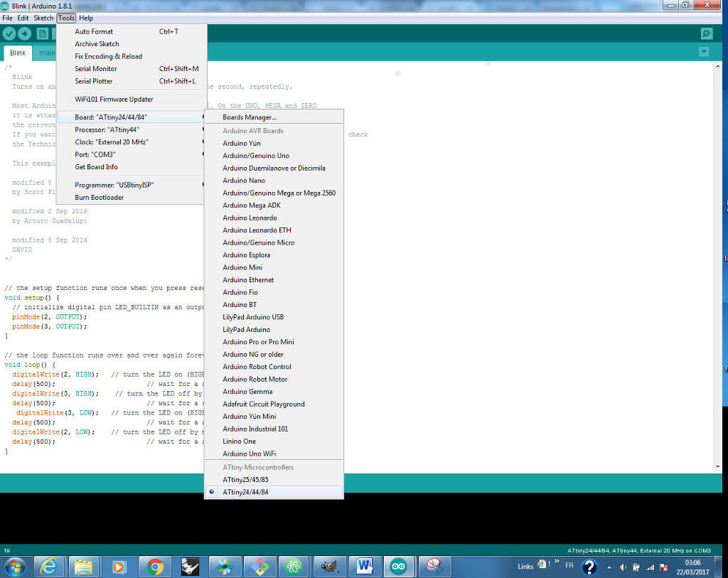
Task: Click the volume speaker tray icon
Action: pos(623,567)
